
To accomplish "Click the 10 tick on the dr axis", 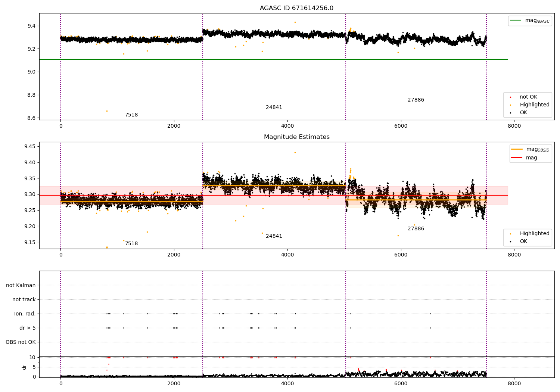I will point(32,358).
